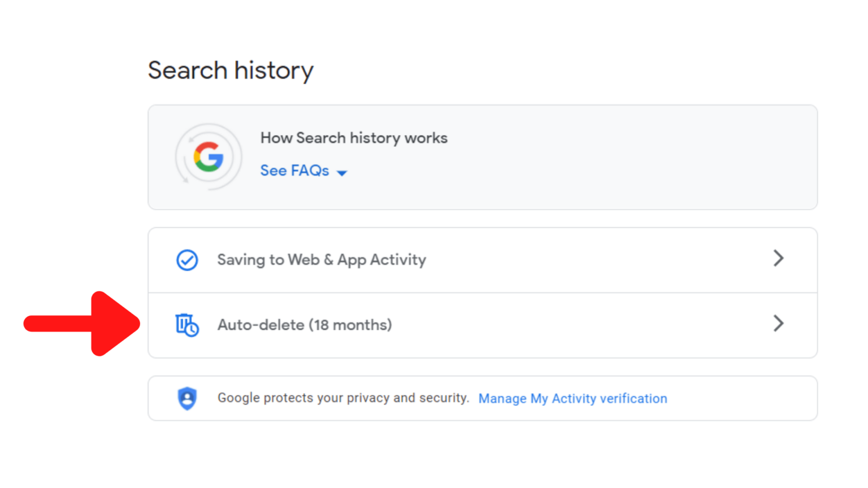
Task: Select the auto-delete trash can icon
Action: tap(184, 322)
